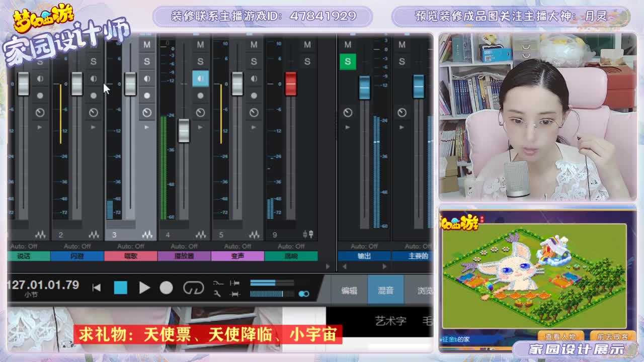This screenshot has height=362, width=644.
Task: Arm record dot on channel 2 闪避
Action: pos(94,96)
